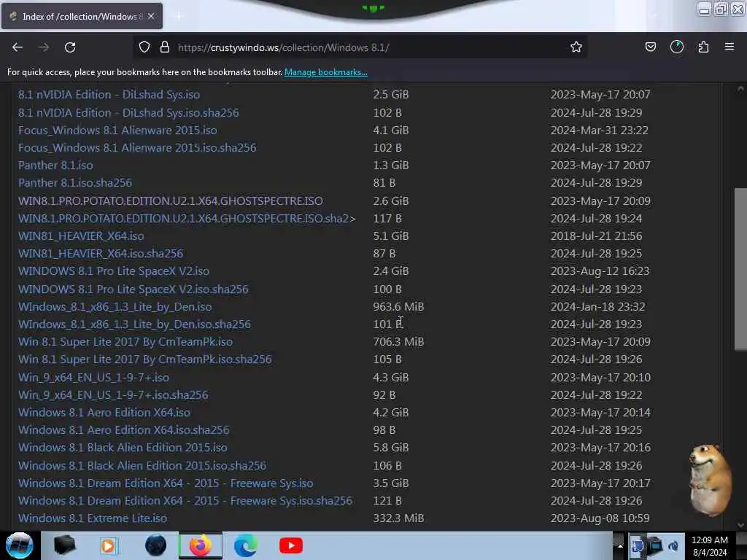Open Focus_Windows 8.1 Alienware 2015.iso.sha256
747x560 pixels.
(x=137, y=148)
